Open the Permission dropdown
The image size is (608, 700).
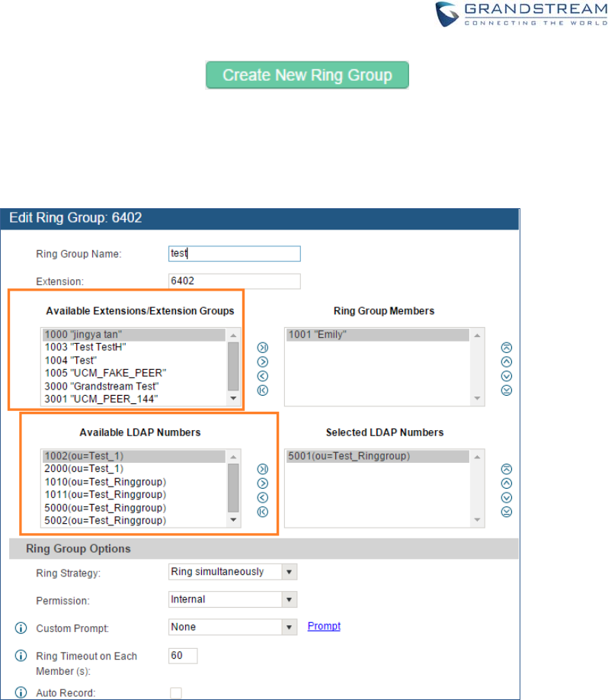[x=232, y=599]
